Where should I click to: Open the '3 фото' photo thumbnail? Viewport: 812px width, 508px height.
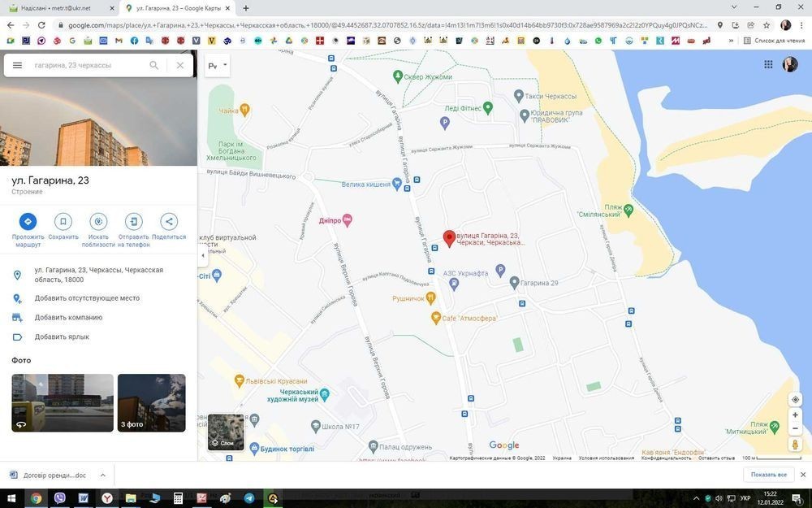(152, 402)
